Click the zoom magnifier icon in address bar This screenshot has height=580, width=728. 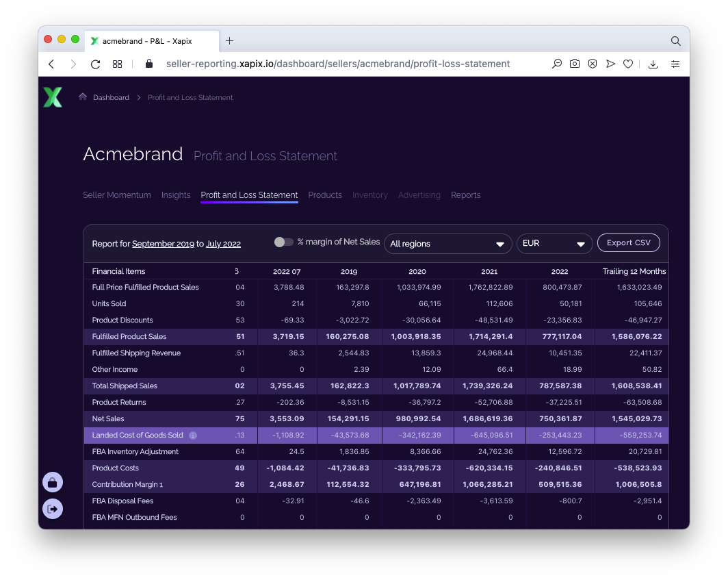coord(556,64)
